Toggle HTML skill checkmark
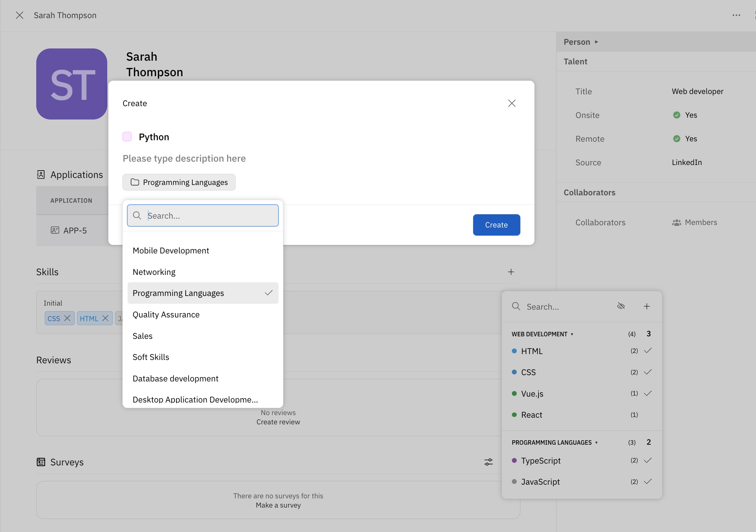Viewport: 756px width, 532px height. pyautogui.click(x=648, y=350)
